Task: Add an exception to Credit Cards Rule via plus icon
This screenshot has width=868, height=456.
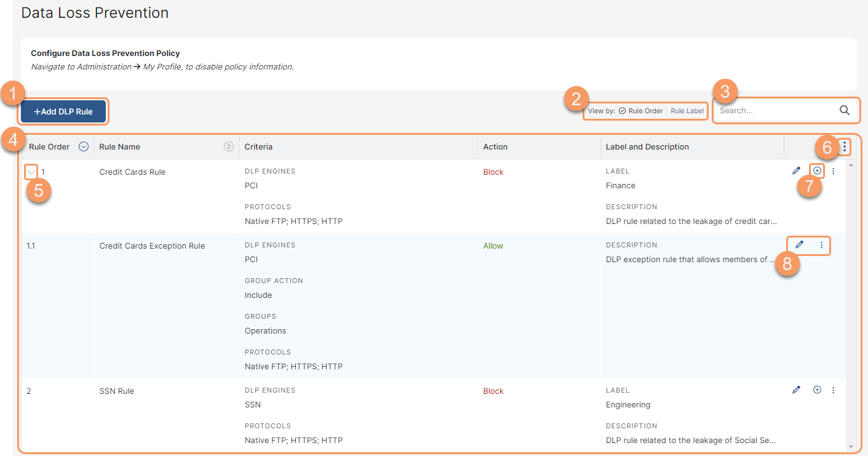Action: pyautogui.click(x=816, y=170)
